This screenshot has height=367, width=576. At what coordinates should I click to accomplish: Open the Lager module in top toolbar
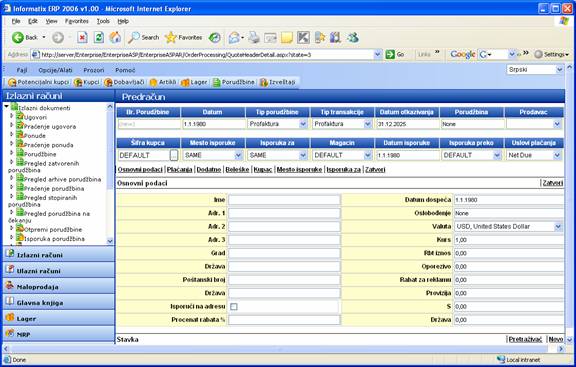tap(194, 82)
